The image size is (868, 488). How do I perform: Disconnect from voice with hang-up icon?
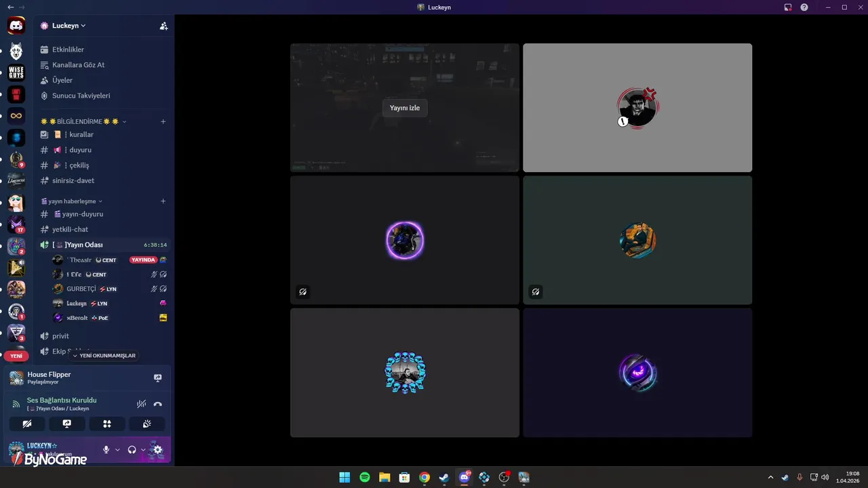158,404
